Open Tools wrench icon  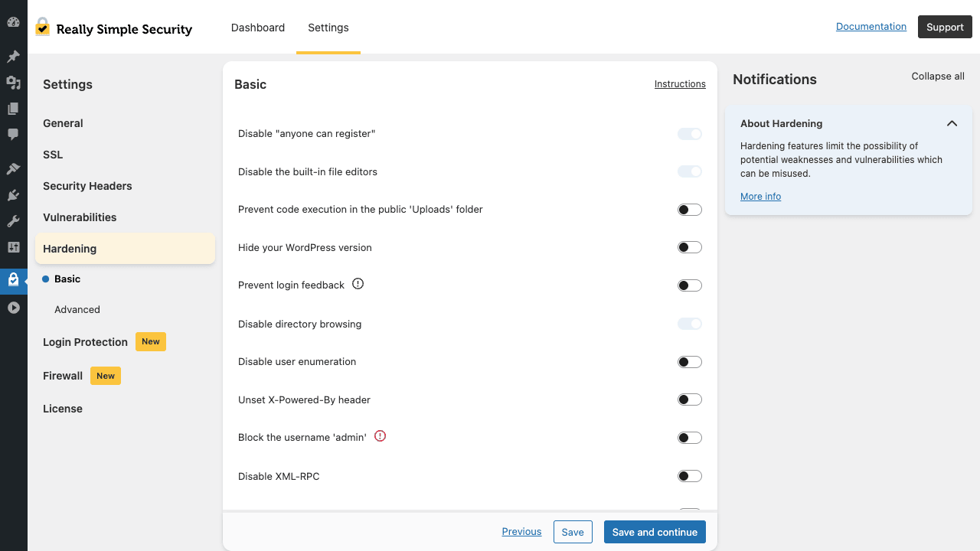13,221
